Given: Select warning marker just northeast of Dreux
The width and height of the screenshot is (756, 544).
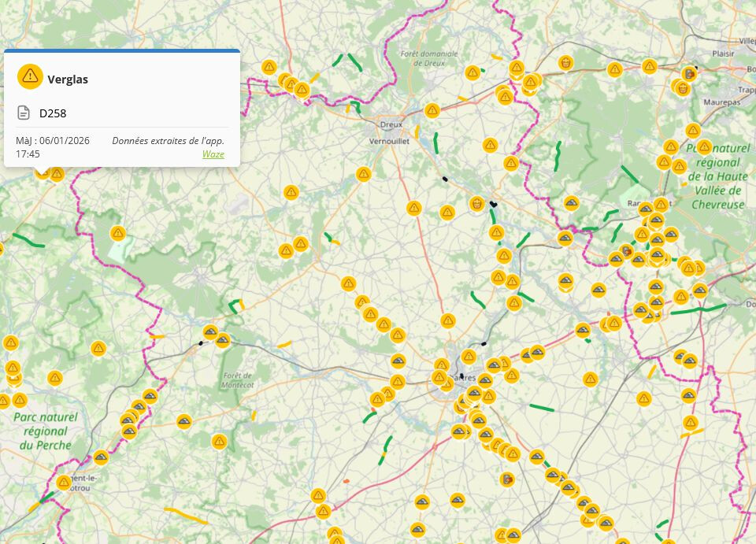Looking at the screenshot, I should tap(432, 111).
